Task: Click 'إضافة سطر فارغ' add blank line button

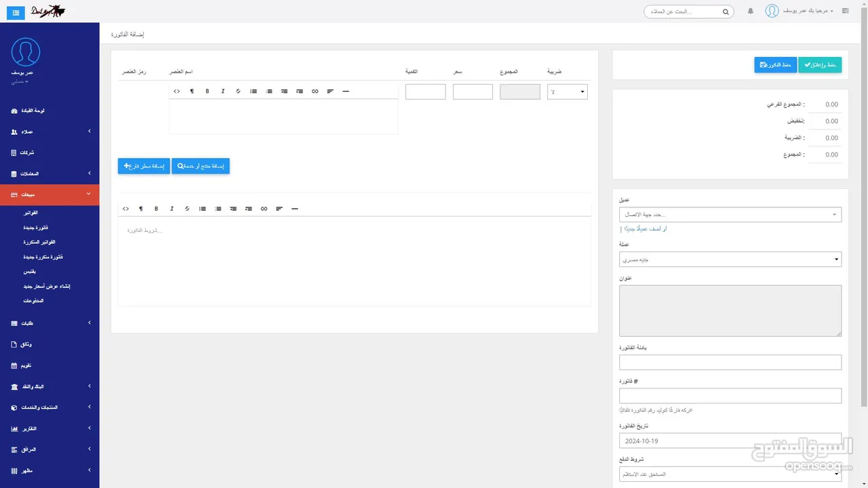Action: click(x=144, y=166)
